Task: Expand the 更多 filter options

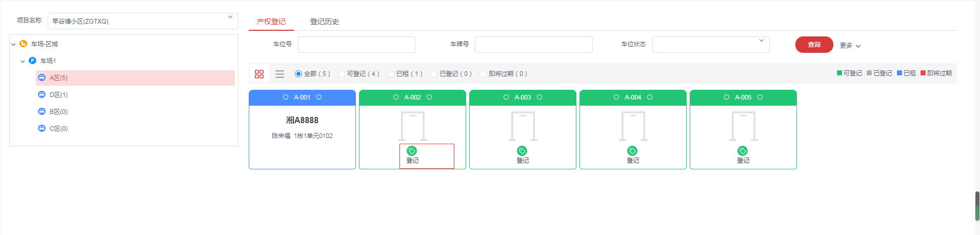Action: coord(850,46)
